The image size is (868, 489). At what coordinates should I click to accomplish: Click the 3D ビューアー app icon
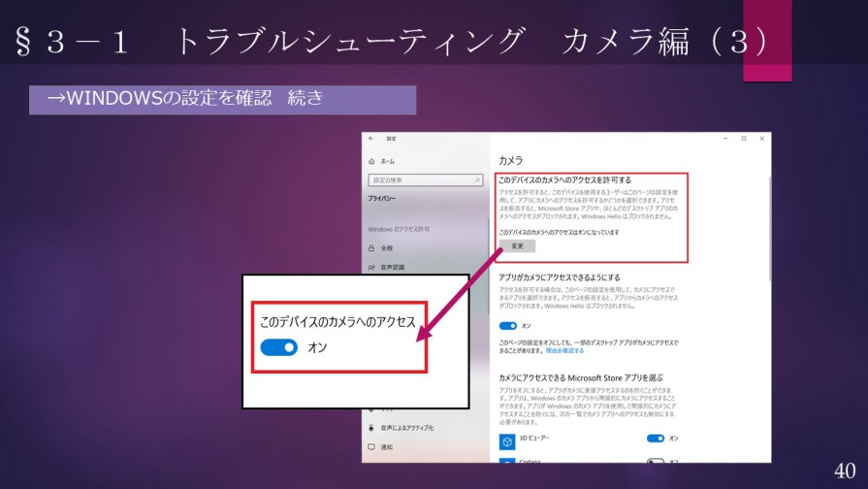pos(506,441)
